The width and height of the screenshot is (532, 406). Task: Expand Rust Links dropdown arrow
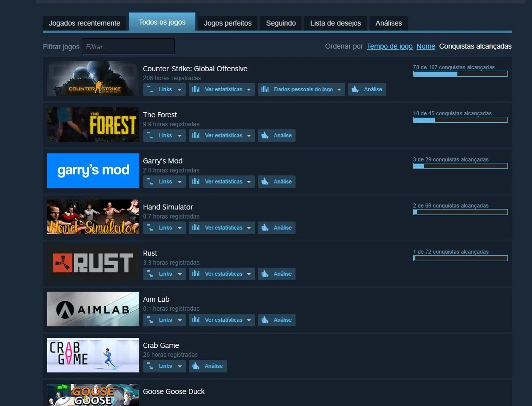pos(180,274)
